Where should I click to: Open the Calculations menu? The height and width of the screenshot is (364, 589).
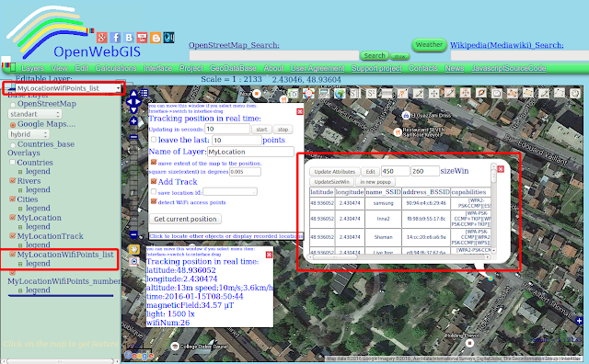point(116,68)
